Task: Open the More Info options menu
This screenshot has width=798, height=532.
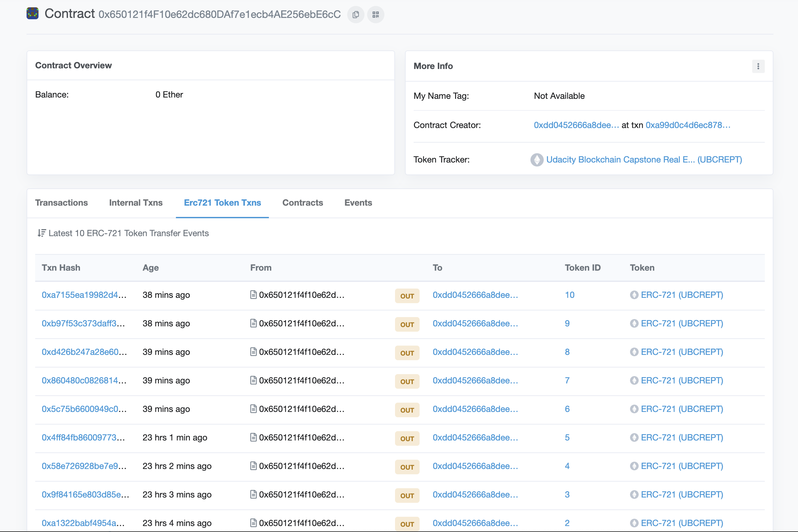Action: [x=758, y=66]
